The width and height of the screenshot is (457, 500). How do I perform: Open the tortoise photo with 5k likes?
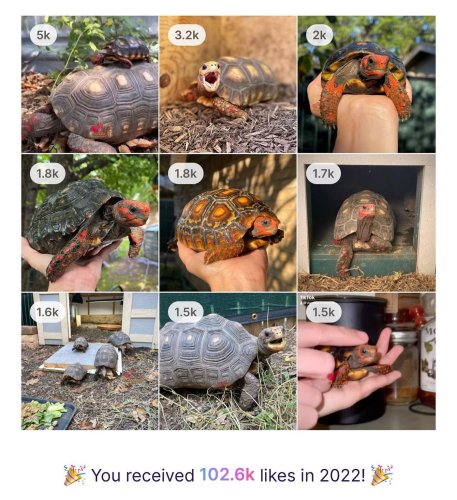coord(90,84)
